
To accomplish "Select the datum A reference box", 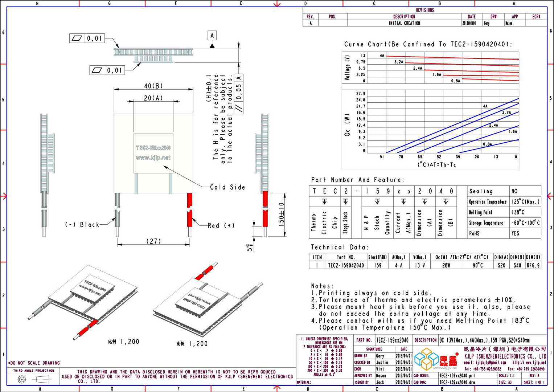I will [212, 36].
